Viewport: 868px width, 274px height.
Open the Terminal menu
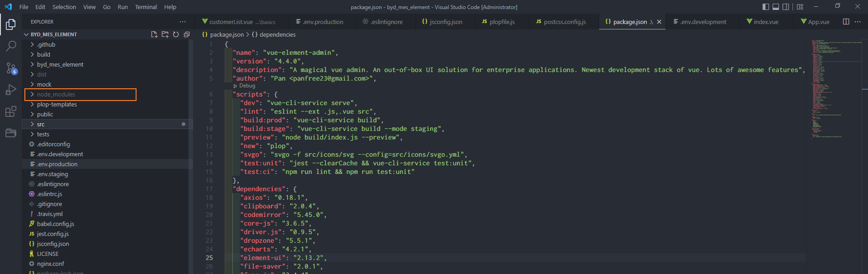(146, 7)
